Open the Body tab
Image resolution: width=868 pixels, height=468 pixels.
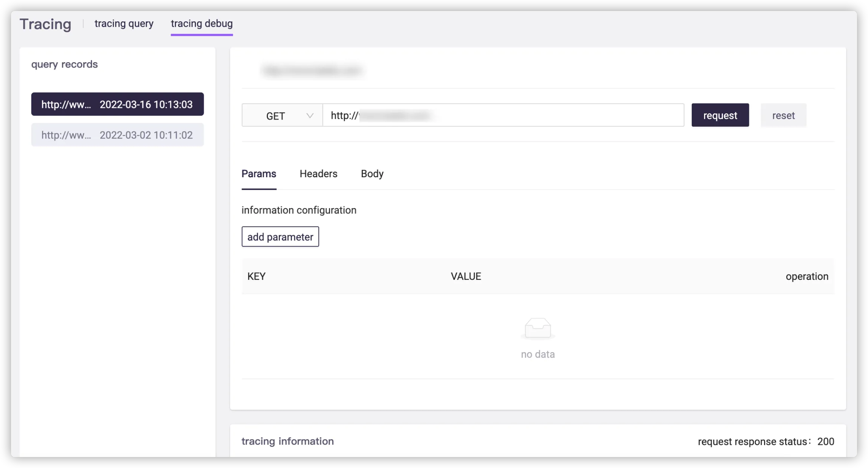click(x=372, y=174)
